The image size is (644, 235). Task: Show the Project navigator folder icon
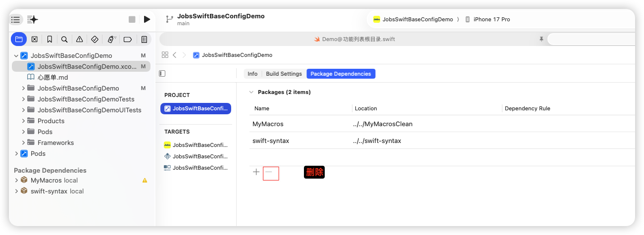click(19, 39)
